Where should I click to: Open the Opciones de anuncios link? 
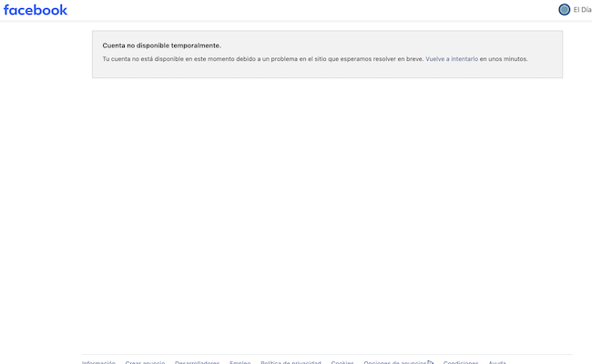point(394,362)
